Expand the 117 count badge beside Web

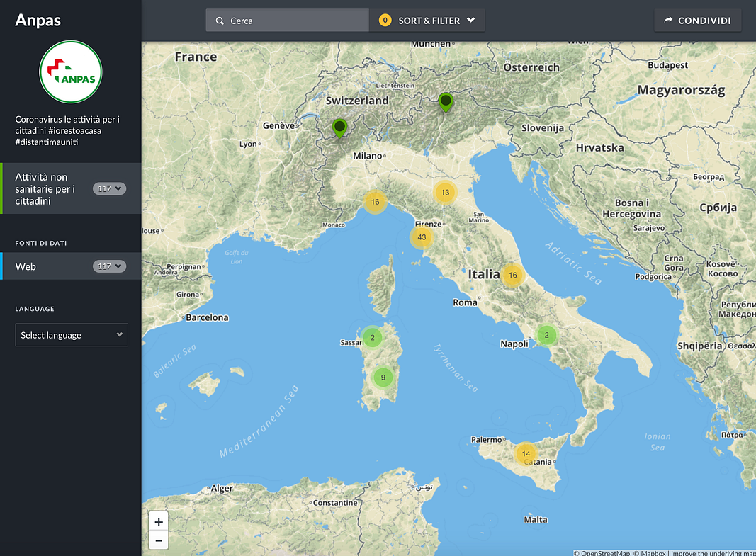point(109,266)
